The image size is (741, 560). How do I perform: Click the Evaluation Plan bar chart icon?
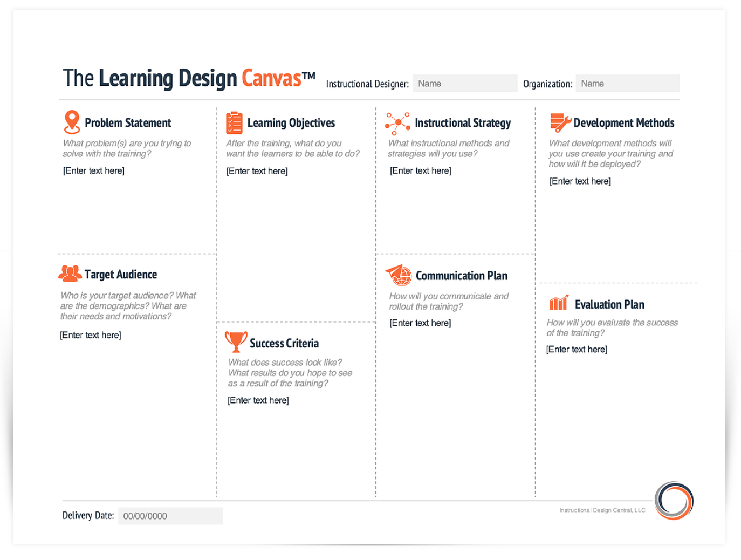tap(559, 303)
